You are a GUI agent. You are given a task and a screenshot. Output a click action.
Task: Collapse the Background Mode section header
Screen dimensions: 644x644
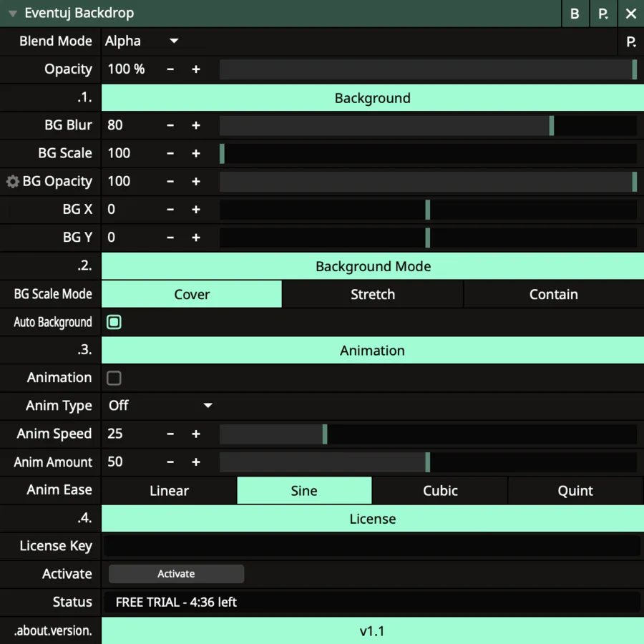tap(373, 266)
